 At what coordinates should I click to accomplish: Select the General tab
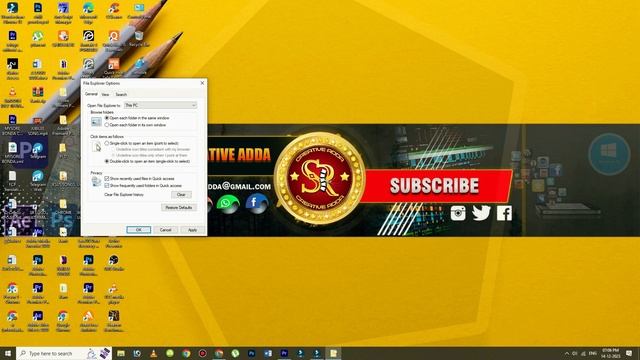point(91,94)
